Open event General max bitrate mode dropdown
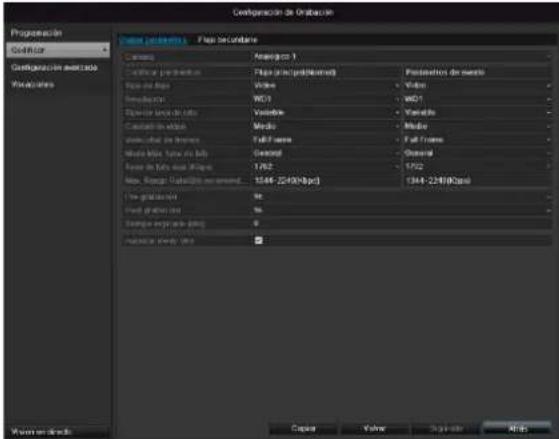The width and height of the screenshot is (559, 439). pyautogui.click(x=477, y=153)
